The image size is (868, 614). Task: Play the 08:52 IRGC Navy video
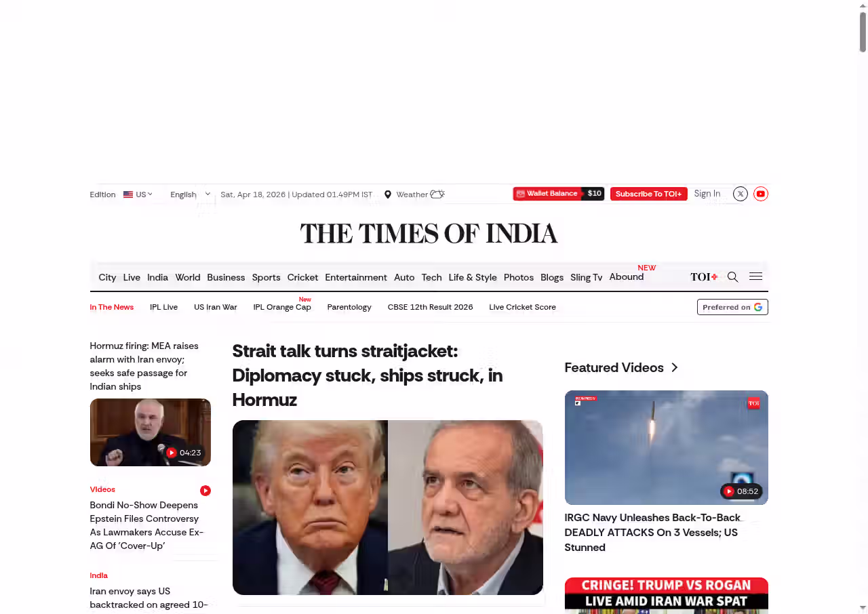666,447
